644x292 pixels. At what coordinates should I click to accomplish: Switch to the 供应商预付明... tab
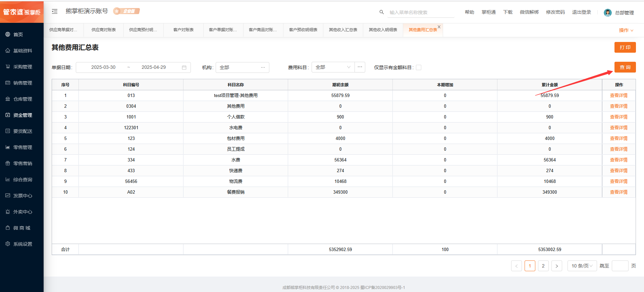144,30
